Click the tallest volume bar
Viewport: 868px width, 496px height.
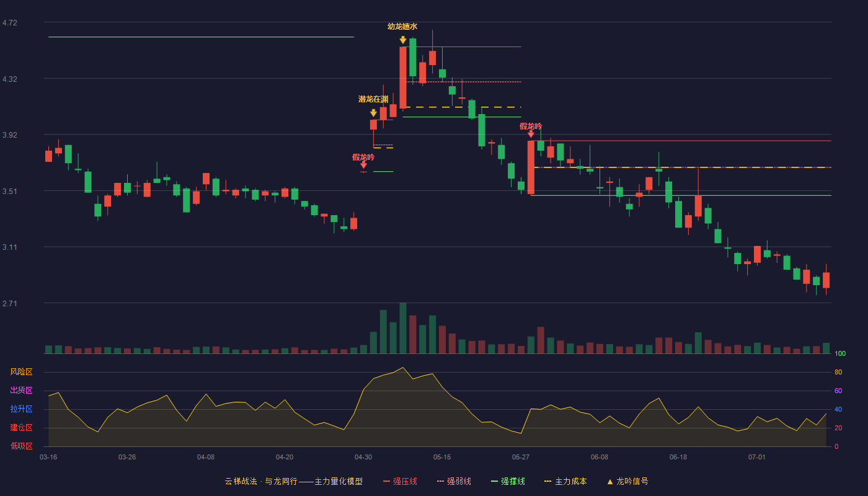(403, 328)
